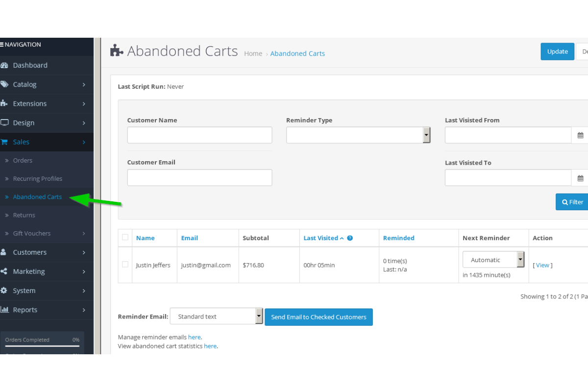Screen dimensions: 588x392
Task: Click the Extensions puzzle piece icon
Action: coord(4,103)
